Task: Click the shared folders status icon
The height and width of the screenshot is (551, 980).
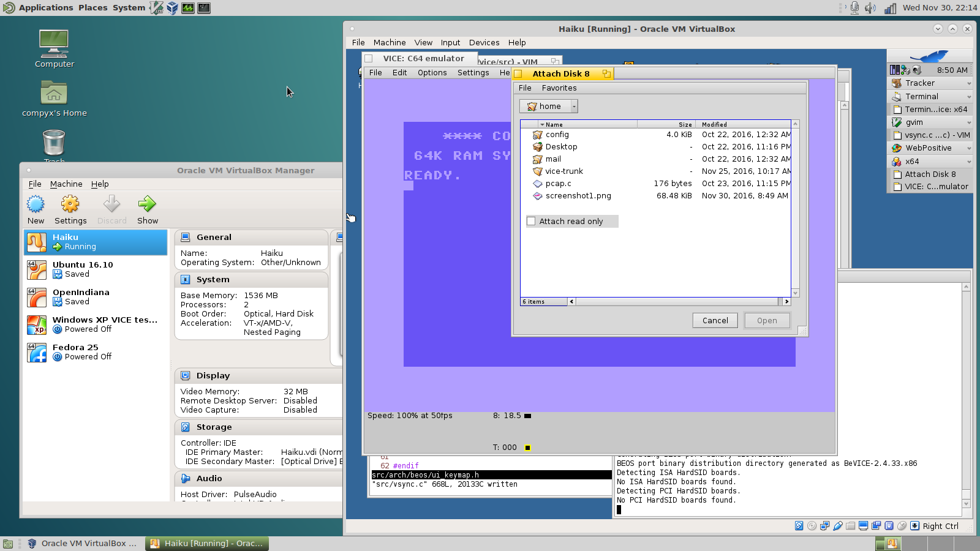Action: (x=850, y=525)
